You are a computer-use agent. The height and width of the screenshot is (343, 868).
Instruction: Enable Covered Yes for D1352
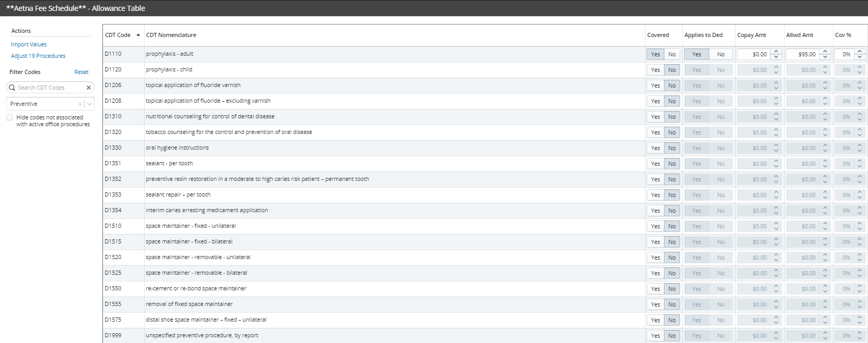656,179
